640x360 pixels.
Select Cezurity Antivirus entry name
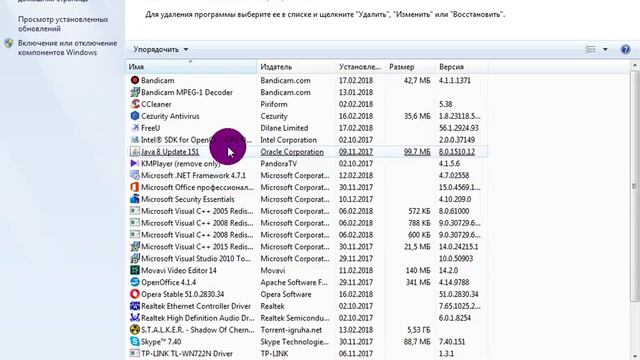click(x=170, y=116)
